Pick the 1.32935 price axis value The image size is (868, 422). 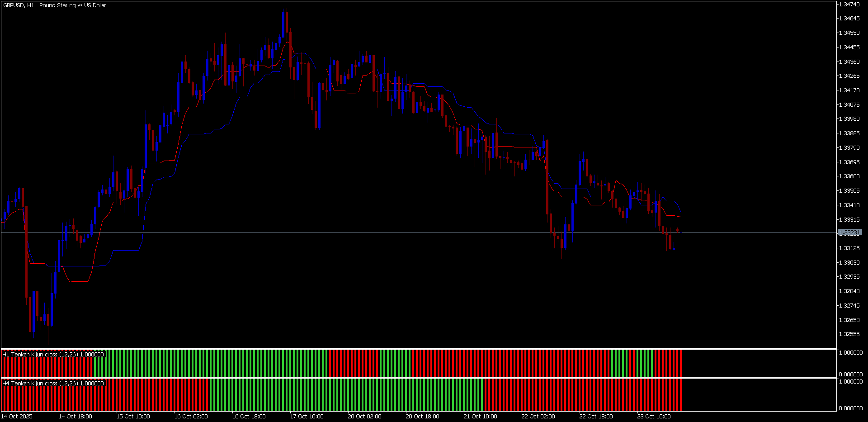pos(849,277)
